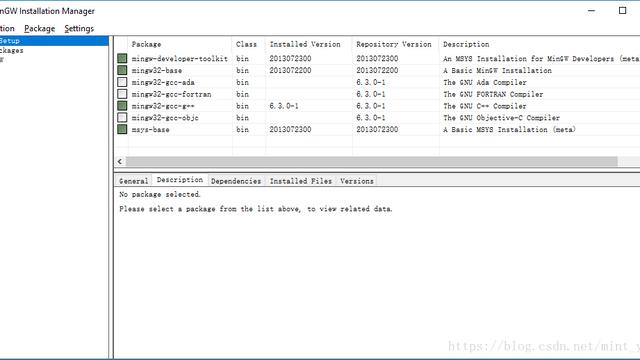Click 'The GNU FORTRAN Compiler' description
This screenshot has height=360, width=640.
pyautogui.click(x=493, y=94)
